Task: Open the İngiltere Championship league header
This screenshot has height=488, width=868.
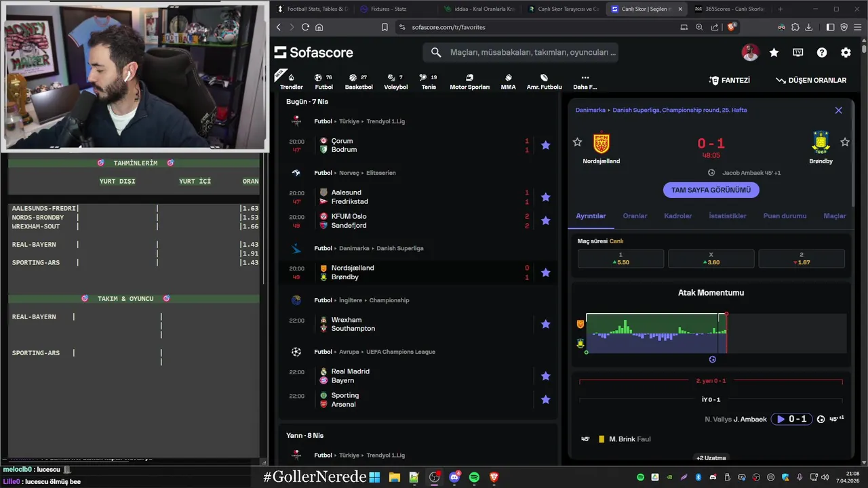Action: [x=389, y=300]
